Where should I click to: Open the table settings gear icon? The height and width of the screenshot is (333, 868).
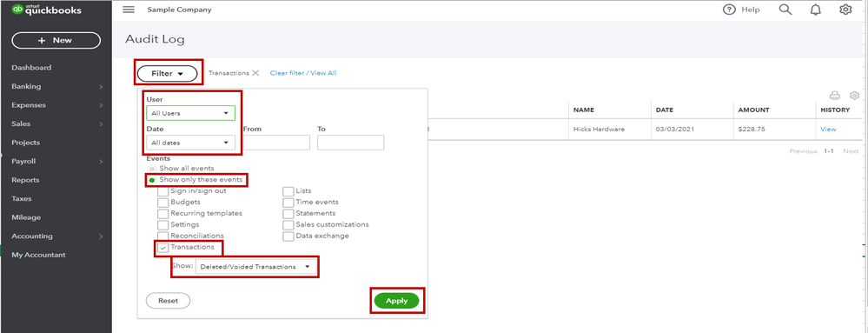(854, 96)
